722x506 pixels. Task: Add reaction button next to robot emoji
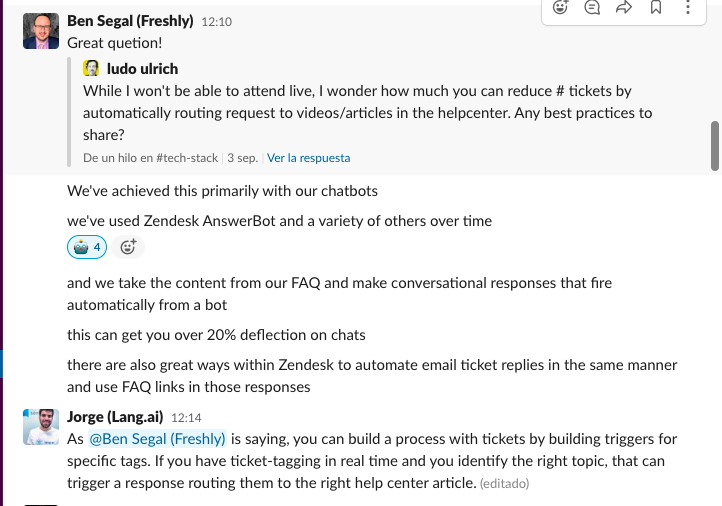(128, 247)
